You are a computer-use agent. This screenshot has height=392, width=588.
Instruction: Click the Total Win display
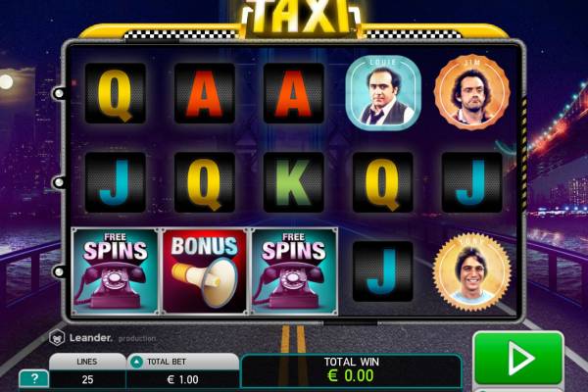click(x=351, y=369)
